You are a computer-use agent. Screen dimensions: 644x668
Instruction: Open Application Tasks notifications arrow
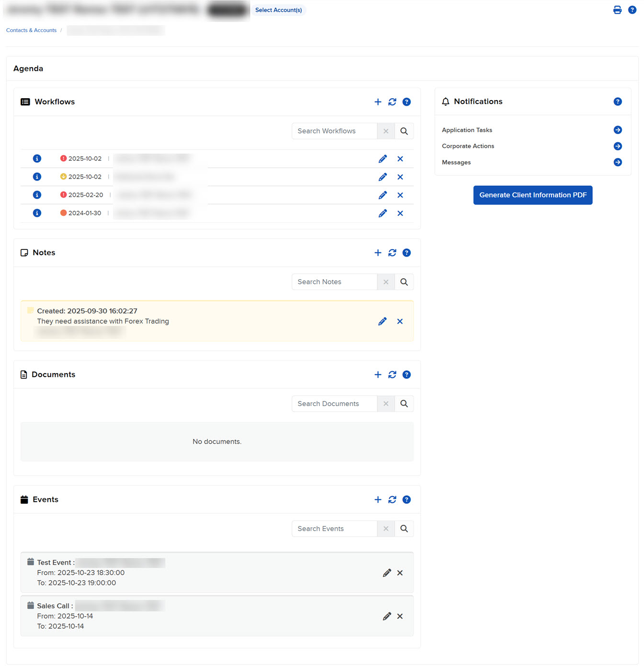[x=617, y=130]
